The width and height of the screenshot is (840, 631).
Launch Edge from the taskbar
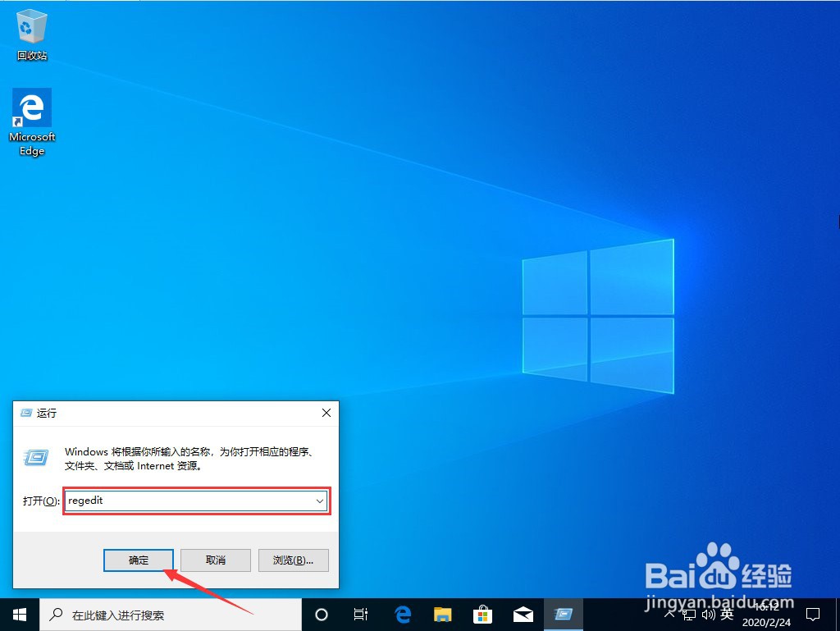pos(403,615)
